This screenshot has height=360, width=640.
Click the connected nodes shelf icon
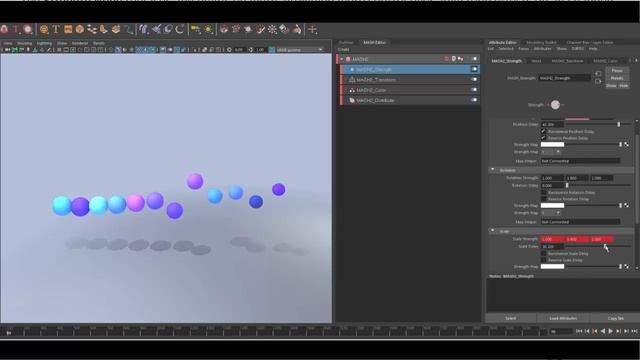click(x=92, y=29)
